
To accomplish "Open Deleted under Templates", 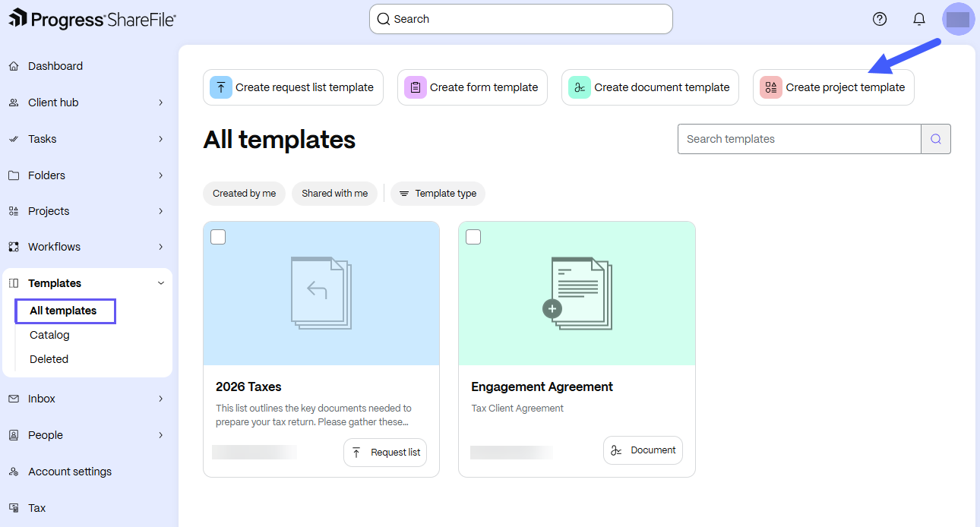I will click(x=49, y=359).
